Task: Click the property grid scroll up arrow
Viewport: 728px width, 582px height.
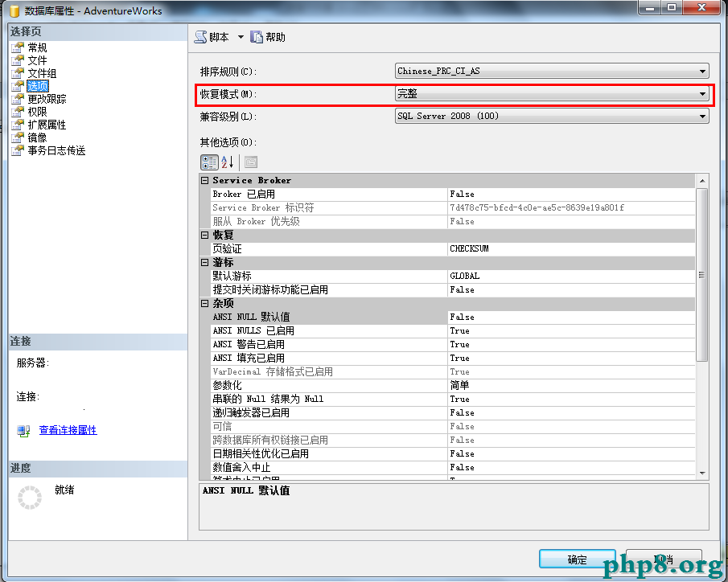Action: coord(702,181)
